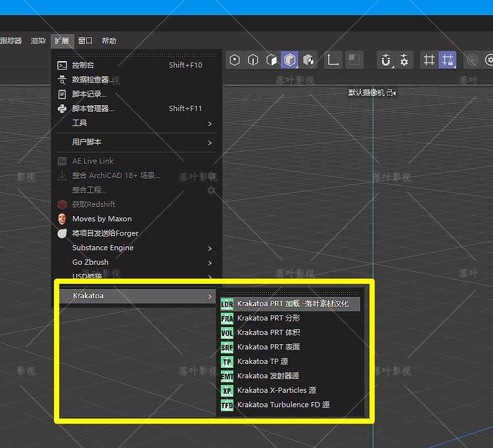
Task: Click the EMT icon for Krakatoa 发射器源
Action: point(227,376)
